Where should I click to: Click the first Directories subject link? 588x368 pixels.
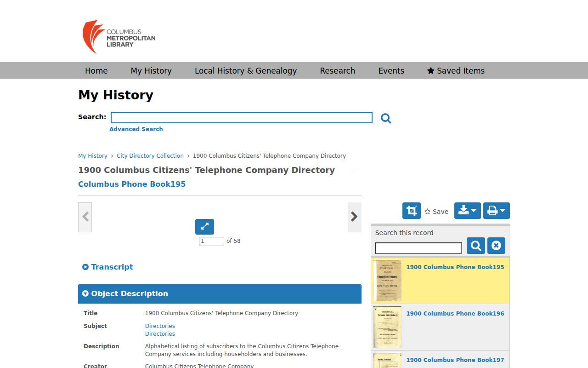[x=160, y=326]
